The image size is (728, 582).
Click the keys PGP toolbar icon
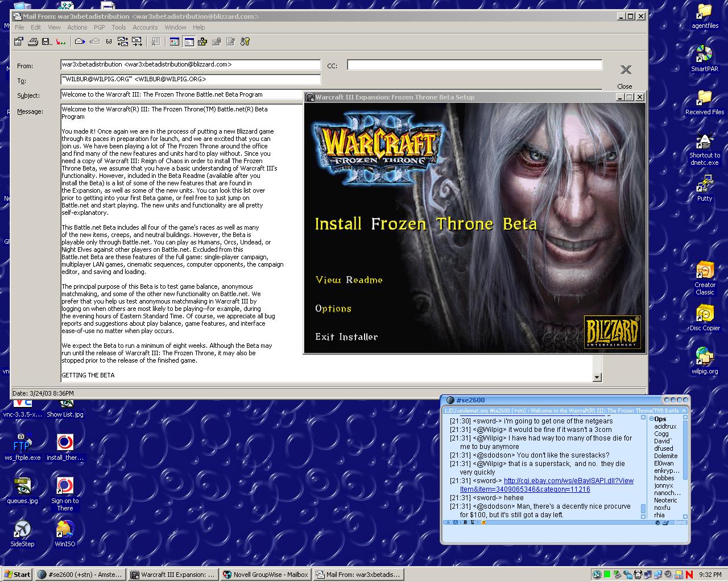click(245, 41)
